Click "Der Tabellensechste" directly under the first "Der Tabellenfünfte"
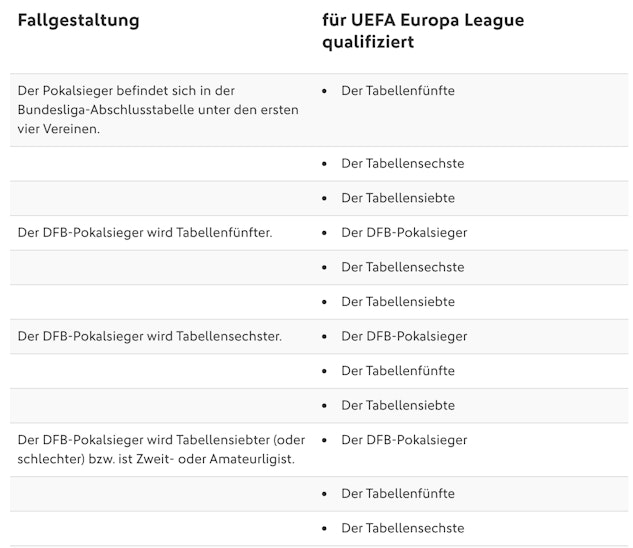The image size is (633, 548). coord(402,163)
